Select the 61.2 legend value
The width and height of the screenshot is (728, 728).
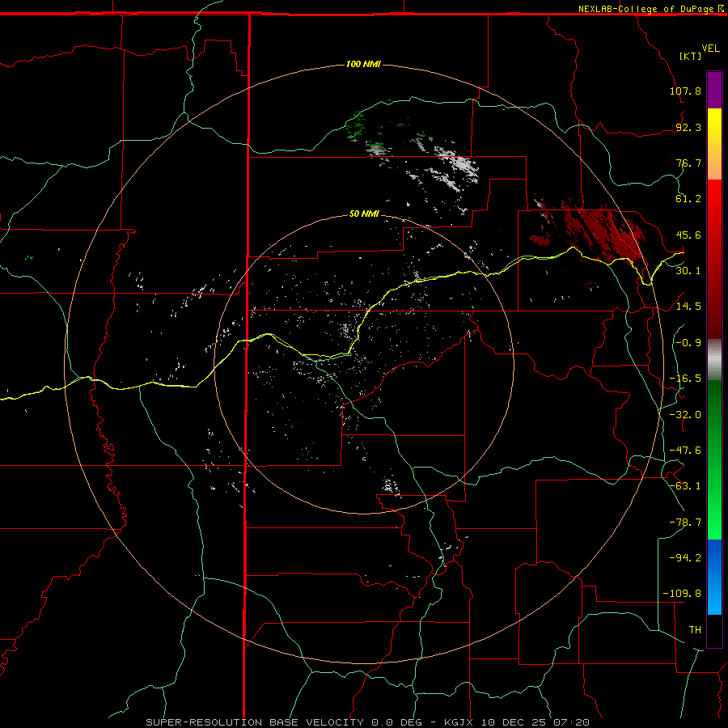pyautogui.click(x=688, y=199)
